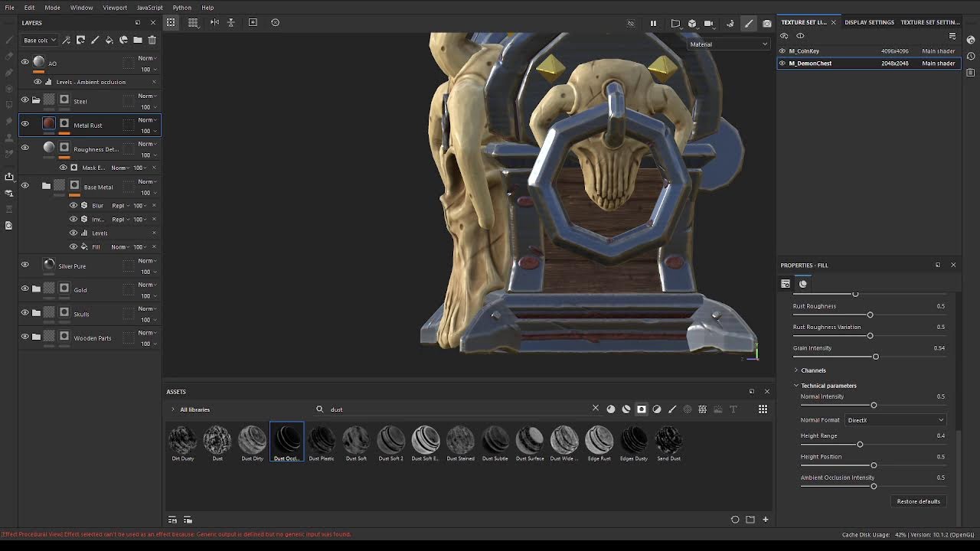This screenshot has width=980, height=551.
Task: Hide the AO layer
Action: tap(24, 61)
